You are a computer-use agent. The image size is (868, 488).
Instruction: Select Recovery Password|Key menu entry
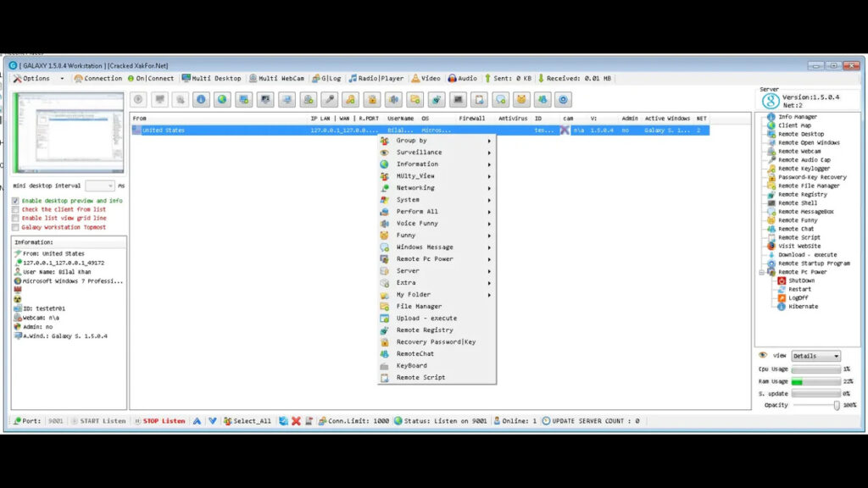click(x=437, y=342)
